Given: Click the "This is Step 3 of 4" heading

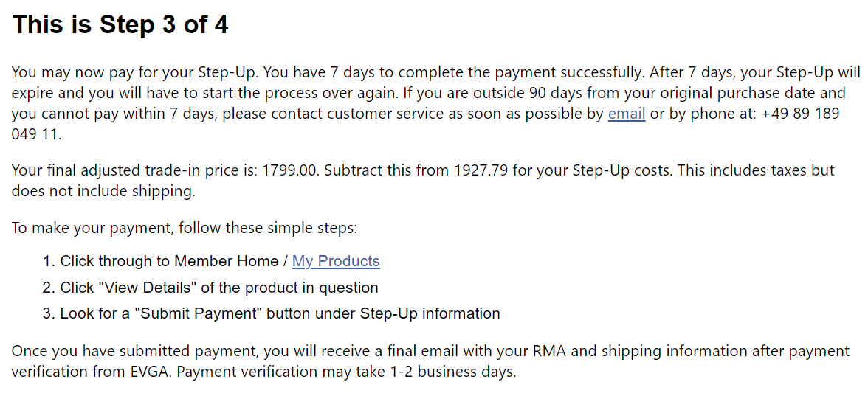Looking at the screenshot, I should (120, 25).
